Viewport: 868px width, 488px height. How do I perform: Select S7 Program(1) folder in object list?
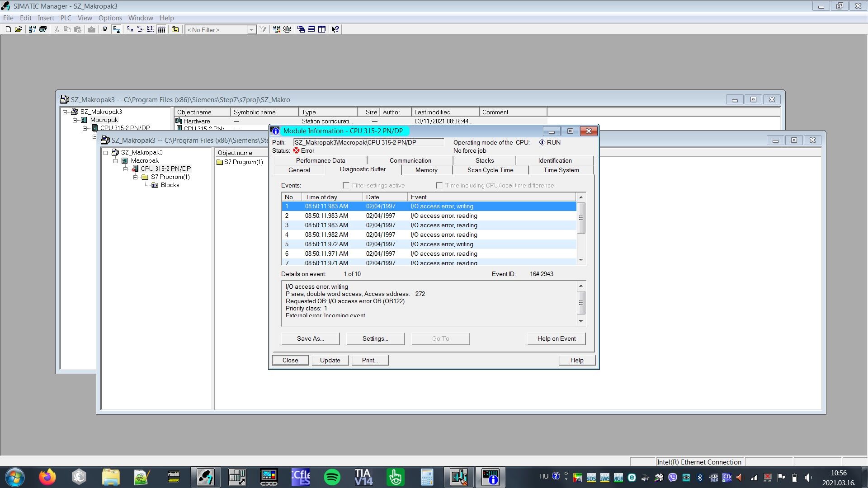(x=240, y=162)
